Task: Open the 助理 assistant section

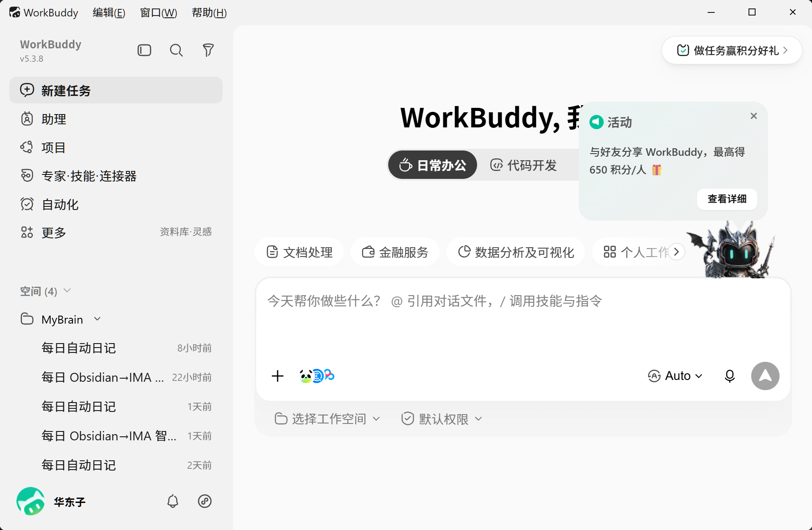Action: (x=116, y=119)
